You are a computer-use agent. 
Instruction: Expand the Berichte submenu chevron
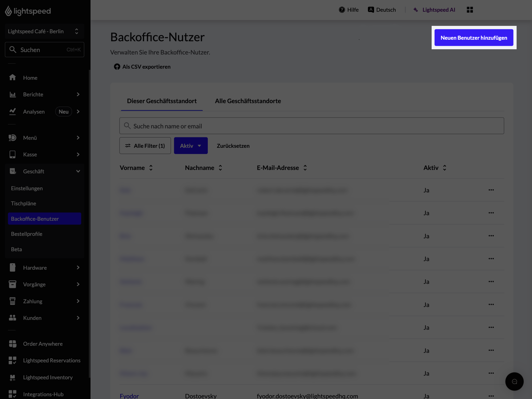pyautogui.click(x=78, y=95)
